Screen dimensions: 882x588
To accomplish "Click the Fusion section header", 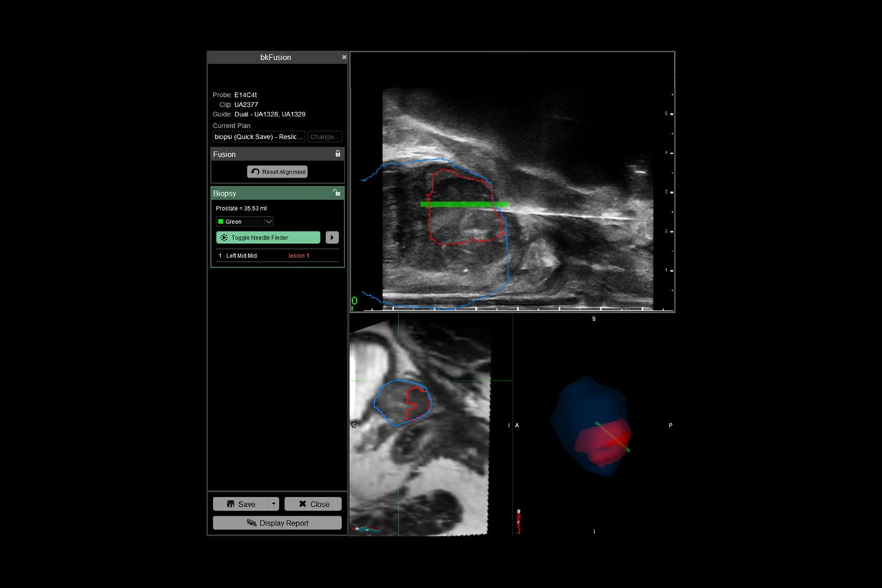I will [x=224, y=154].
